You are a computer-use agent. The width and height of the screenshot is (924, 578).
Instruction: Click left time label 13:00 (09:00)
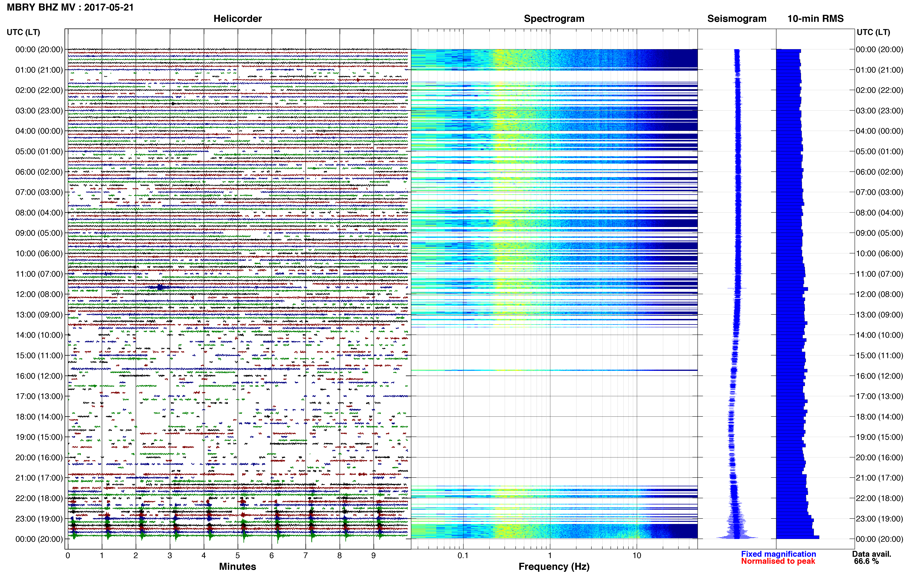(x=39, y=315)
